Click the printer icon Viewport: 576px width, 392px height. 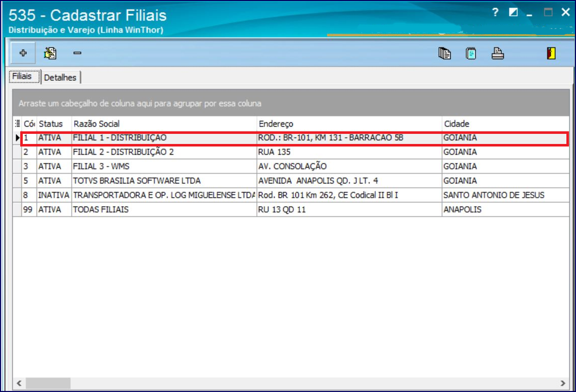(x=498, y=54)
